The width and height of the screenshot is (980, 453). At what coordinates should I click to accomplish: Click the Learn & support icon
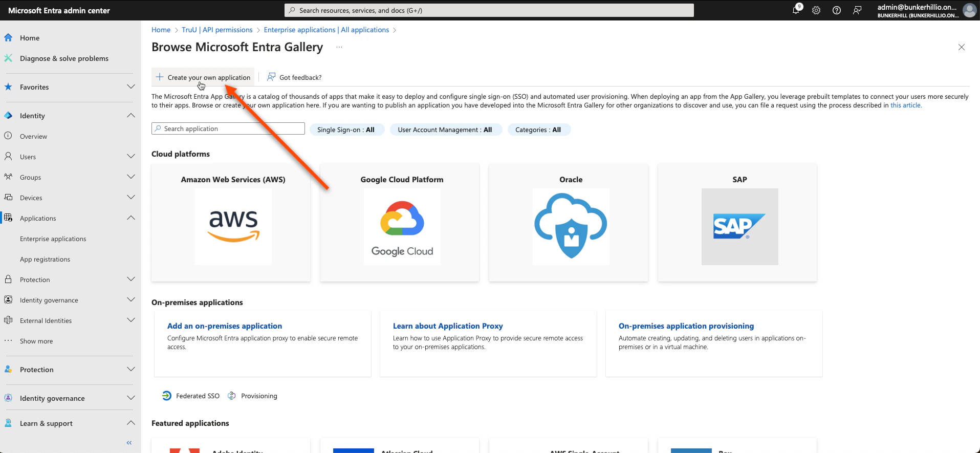point(8,423)
